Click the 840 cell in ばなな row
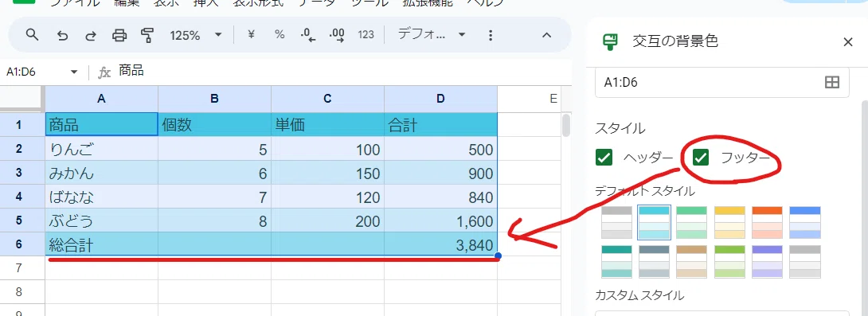868x316 pixels. [x=440, y=197]
